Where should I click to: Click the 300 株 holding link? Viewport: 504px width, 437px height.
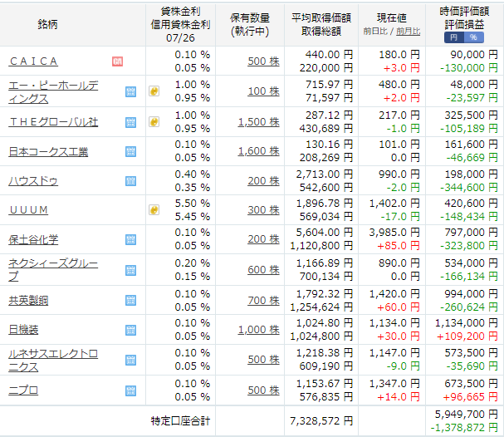263,210
